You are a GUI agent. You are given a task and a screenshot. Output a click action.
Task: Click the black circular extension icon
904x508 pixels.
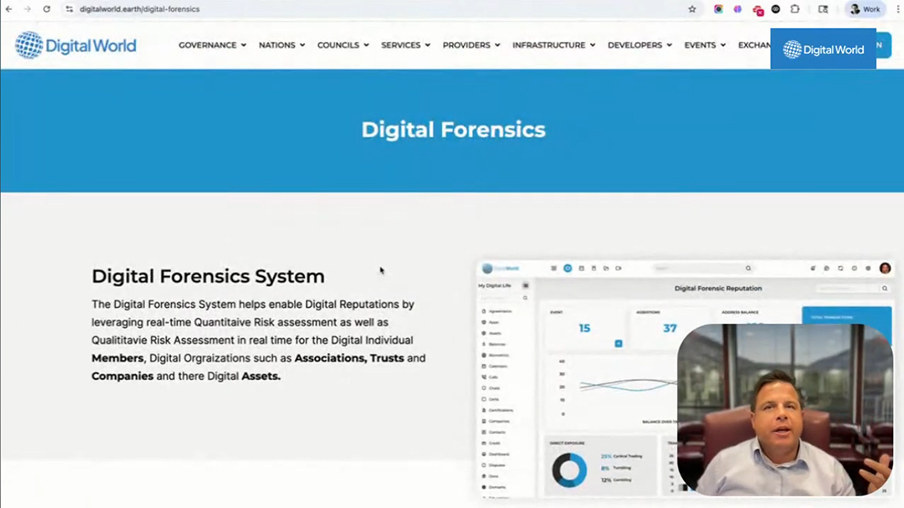tap(776, 9)
